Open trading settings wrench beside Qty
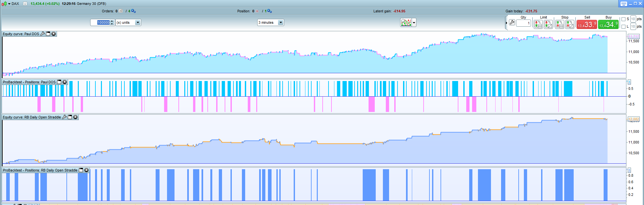This screenshot has width=644, height=205. (512, 23)
